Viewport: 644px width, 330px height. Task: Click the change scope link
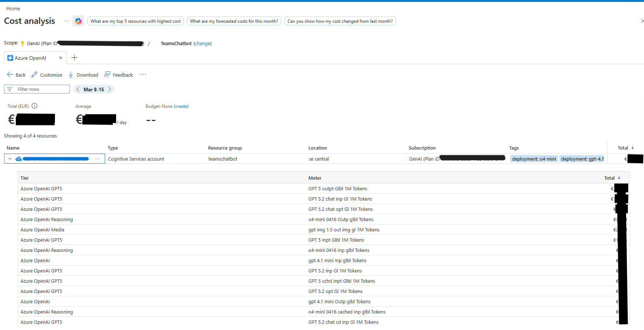[x=203, y=43]
